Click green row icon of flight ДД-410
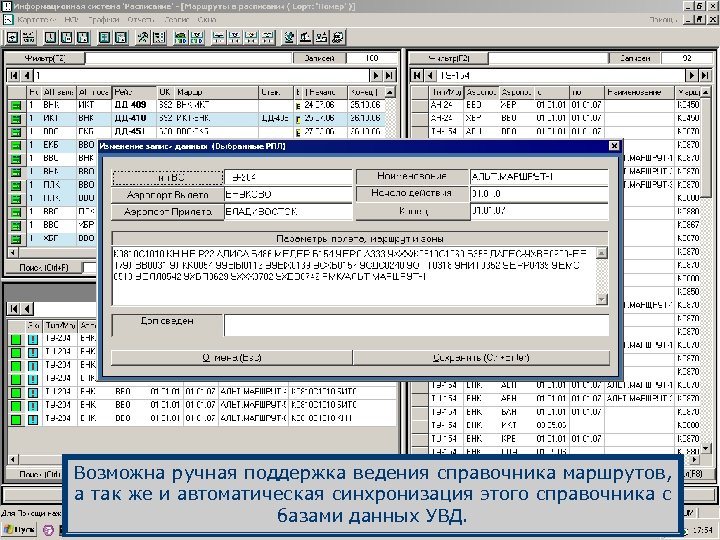The height and width of the screenshot is (540, 720). (16, 119)
